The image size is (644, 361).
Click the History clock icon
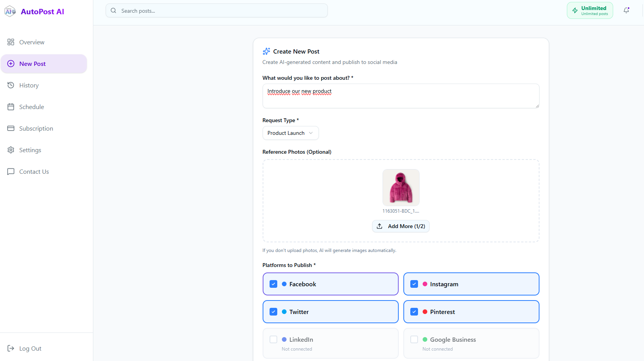pos(11,85)
